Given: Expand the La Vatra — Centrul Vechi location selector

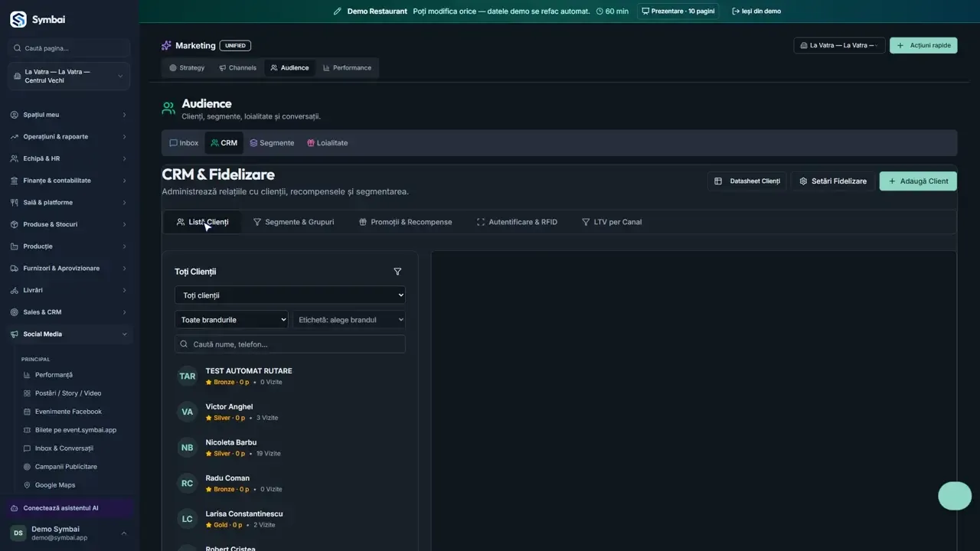Looking at the screenshot, I should pyautogui.click(x=69, y=77).
